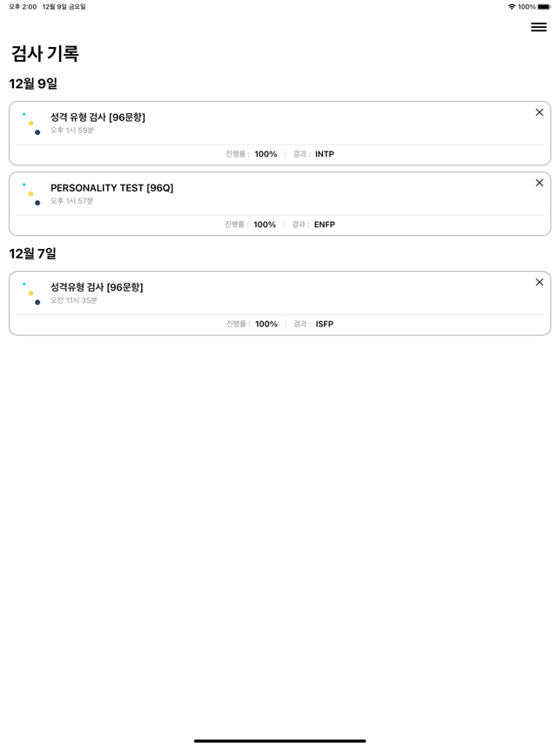Viewport: 560px width, 747px height.
Task: Tap the three-dot logo on the INTP card
Action: pyautogui.click(x=31, y=124)
